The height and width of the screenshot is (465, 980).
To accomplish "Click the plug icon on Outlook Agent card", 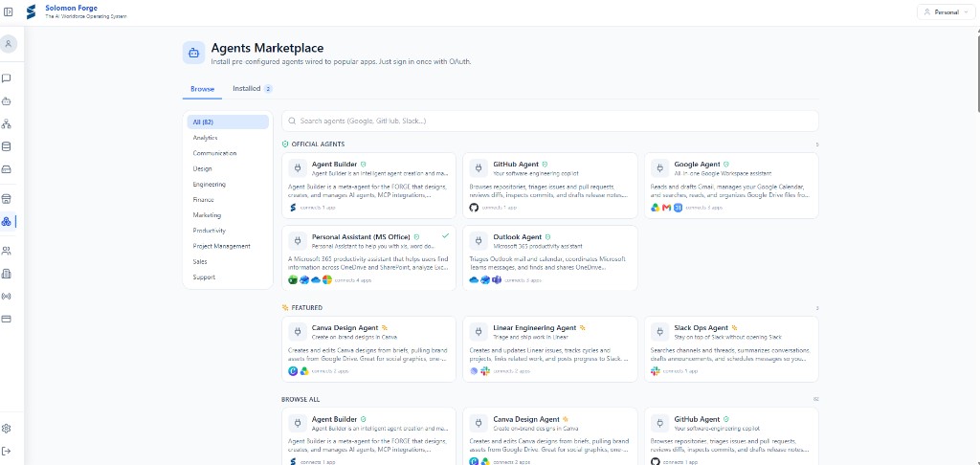I will tap(479, 240).
